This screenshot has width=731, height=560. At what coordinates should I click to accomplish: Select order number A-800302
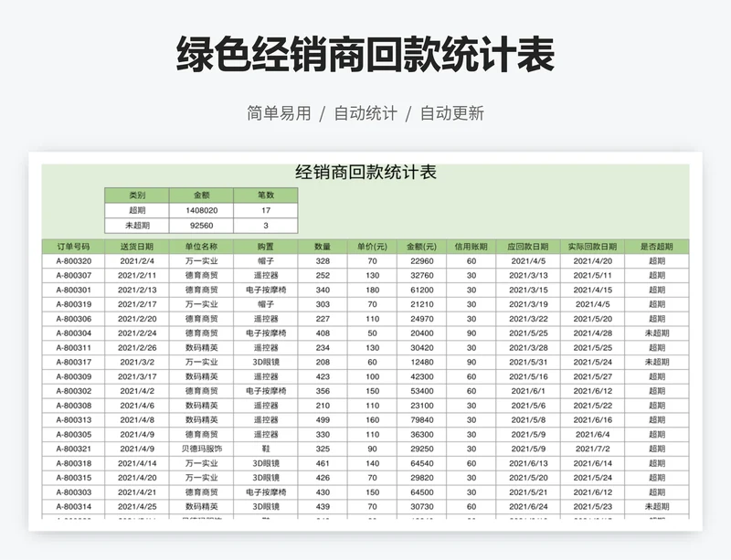(x=74, y=391)
